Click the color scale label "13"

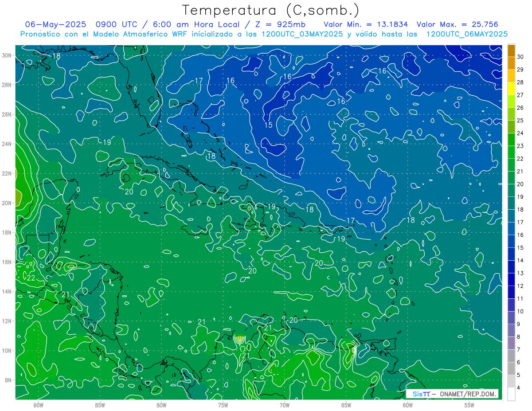pos(520,273)
